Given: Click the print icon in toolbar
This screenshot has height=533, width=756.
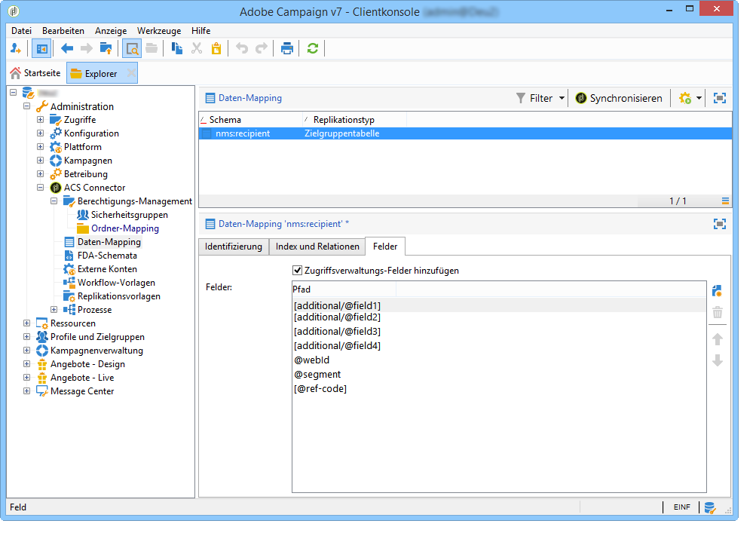Looking at the screenshot, I should pos(286,48).
